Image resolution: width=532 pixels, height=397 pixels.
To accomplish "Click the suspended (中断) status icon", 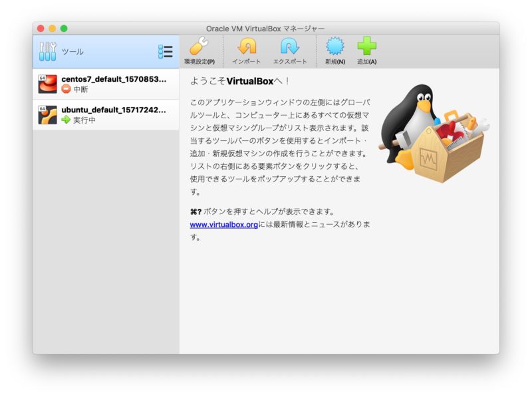I will click(x=66, y=89).
